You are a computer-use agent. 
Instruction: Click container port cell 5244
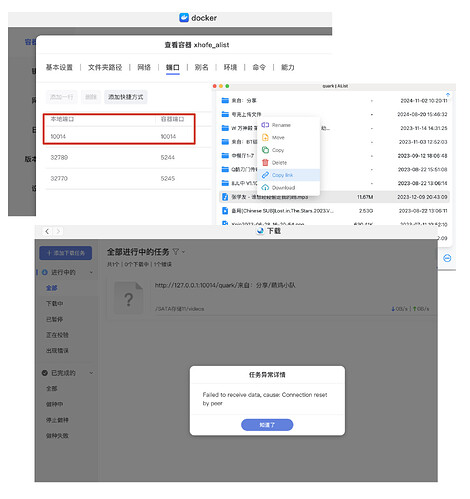click(168, 157)
